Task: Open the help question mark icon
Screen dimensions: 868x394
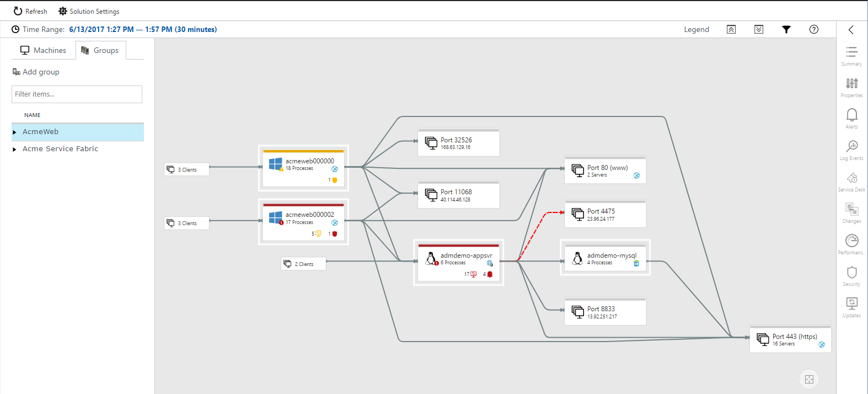Action: (x=813, y=30)
